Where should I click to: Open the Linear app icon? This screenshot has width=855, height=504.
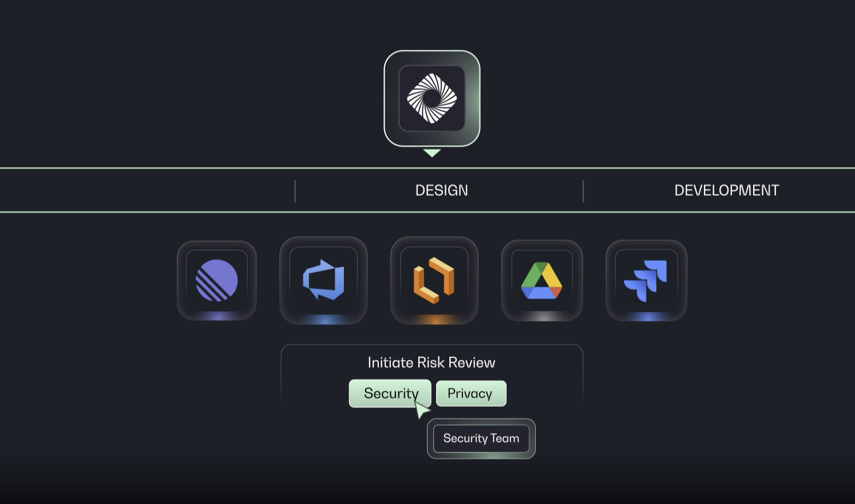217,280
